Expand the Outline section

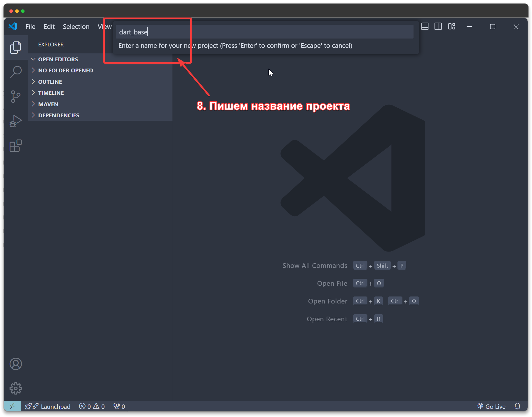(50, 82)
